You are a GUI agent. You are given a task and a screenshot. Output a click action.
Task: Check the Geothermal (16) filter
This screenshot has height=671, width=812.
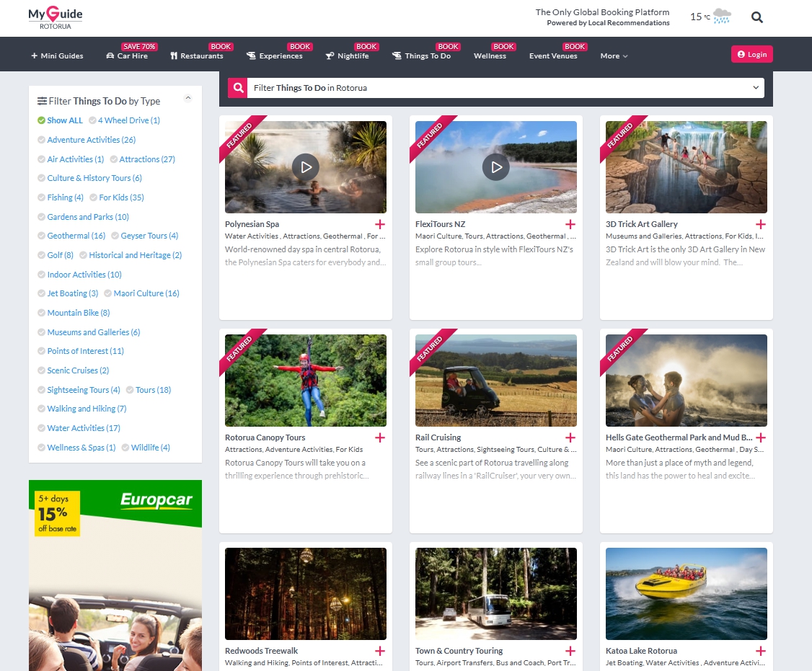(71, 236)
